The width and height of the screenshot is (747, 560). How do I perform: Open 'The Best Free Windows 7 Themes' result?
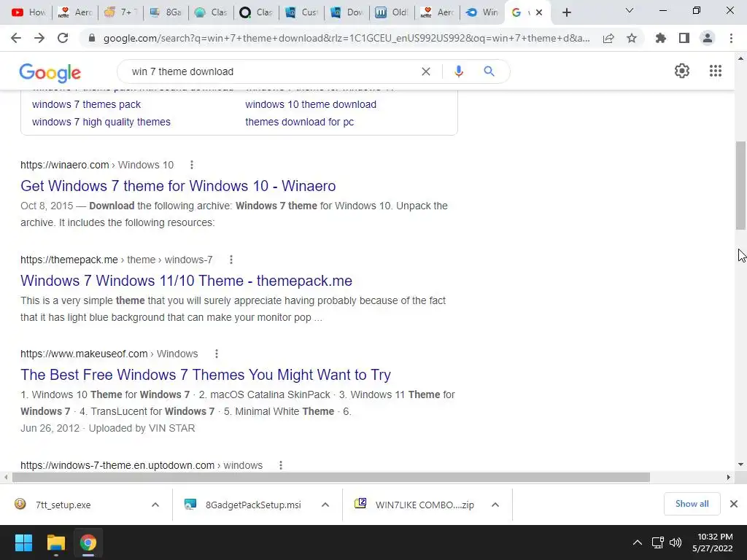click(206, 375)
